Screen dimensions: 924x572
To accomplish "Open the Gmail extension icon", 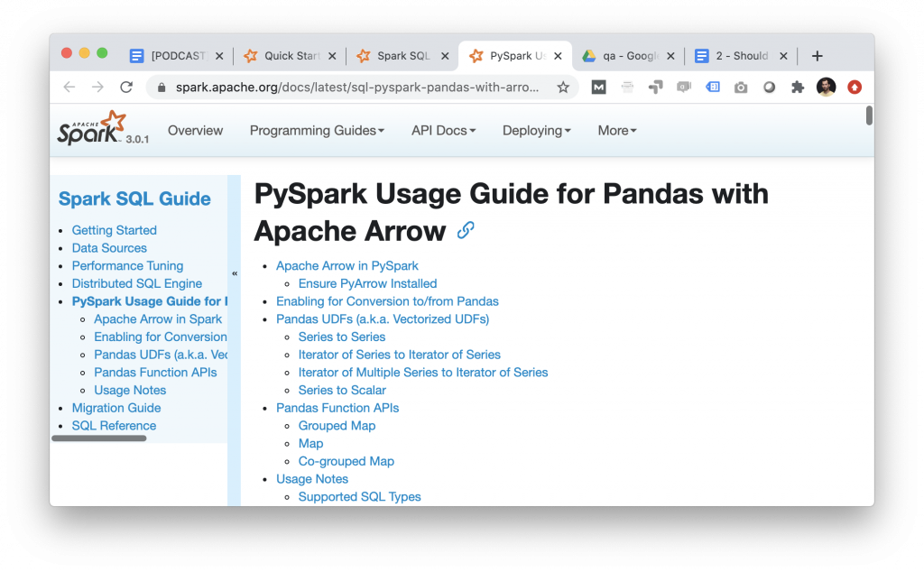I will point(598,88).
